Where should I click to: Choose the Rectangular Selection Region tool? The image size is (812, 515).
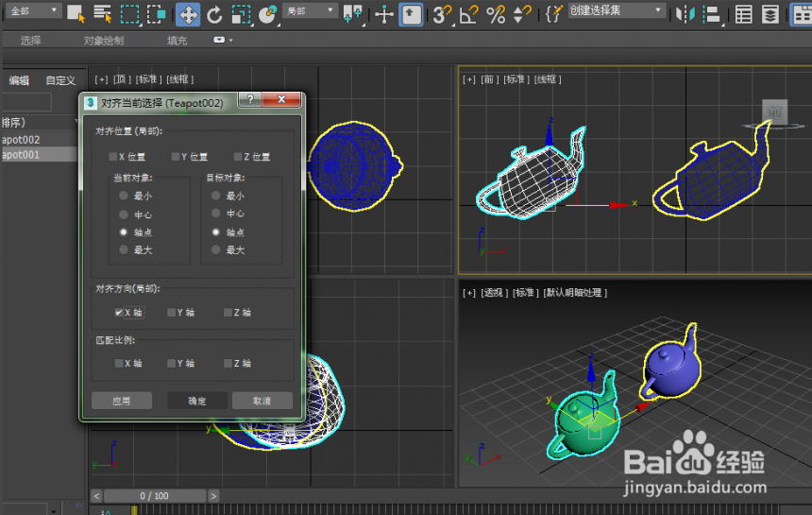click(x=129, y=14)
